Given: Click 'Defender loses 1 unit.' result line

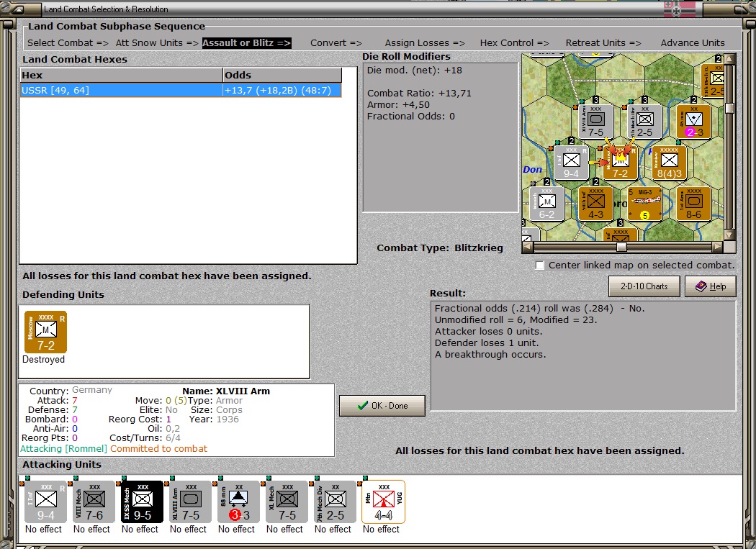Looking at the screenshot, I should 487,343.
